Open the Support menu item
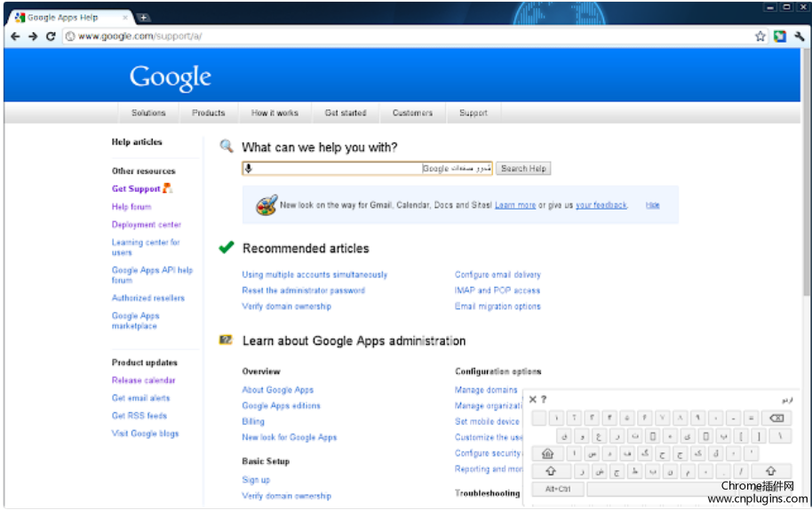 [x=474, y=113]
